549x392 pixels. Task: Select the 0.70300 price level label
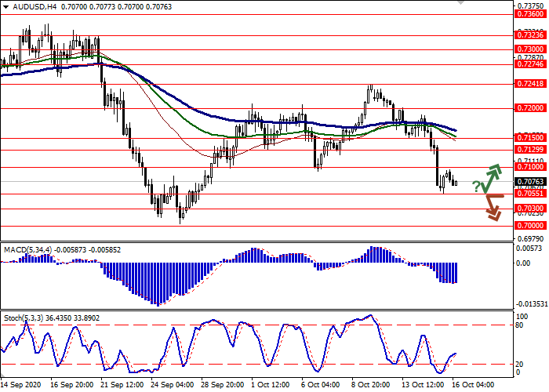click(x=530, y=209)
